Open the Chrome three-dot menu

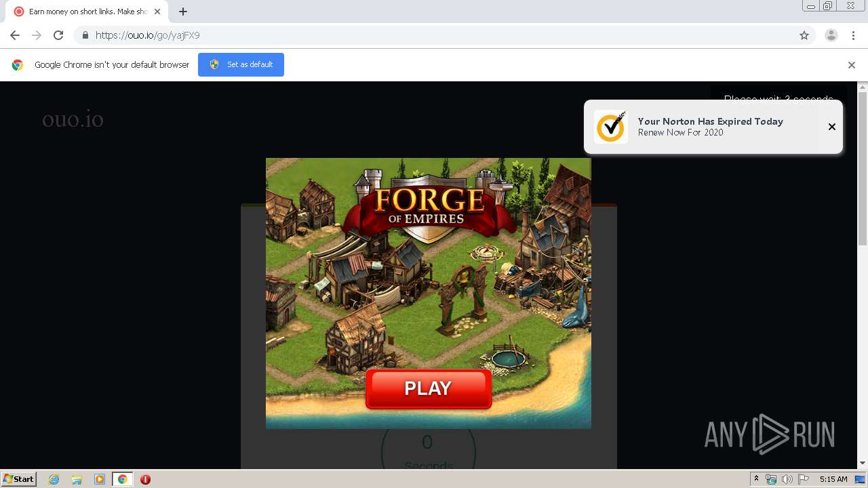pos(853,35)
